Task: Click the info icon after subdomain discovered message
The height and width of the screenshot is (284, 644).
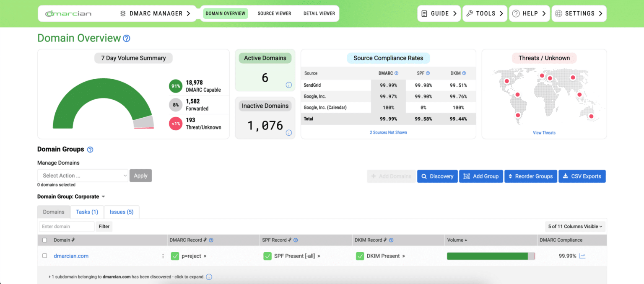Action: click(209, 277)
